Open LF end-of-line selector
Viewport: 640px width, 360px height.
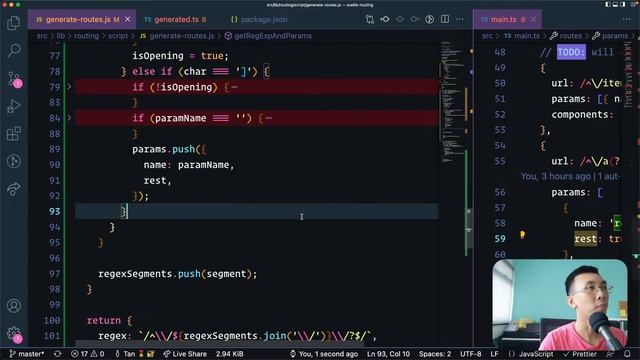click(494, 354)
